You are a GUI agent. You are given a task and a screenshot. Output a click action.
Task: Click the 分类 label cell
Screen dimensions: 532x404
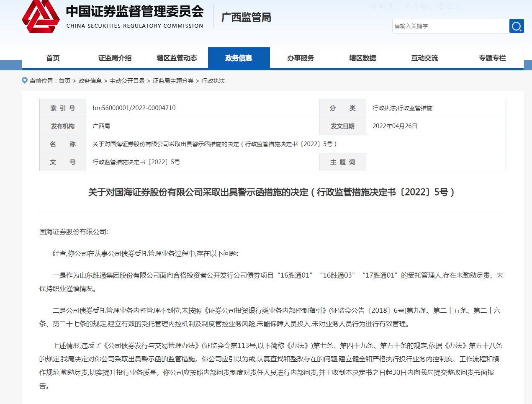[x=342, y=108]
